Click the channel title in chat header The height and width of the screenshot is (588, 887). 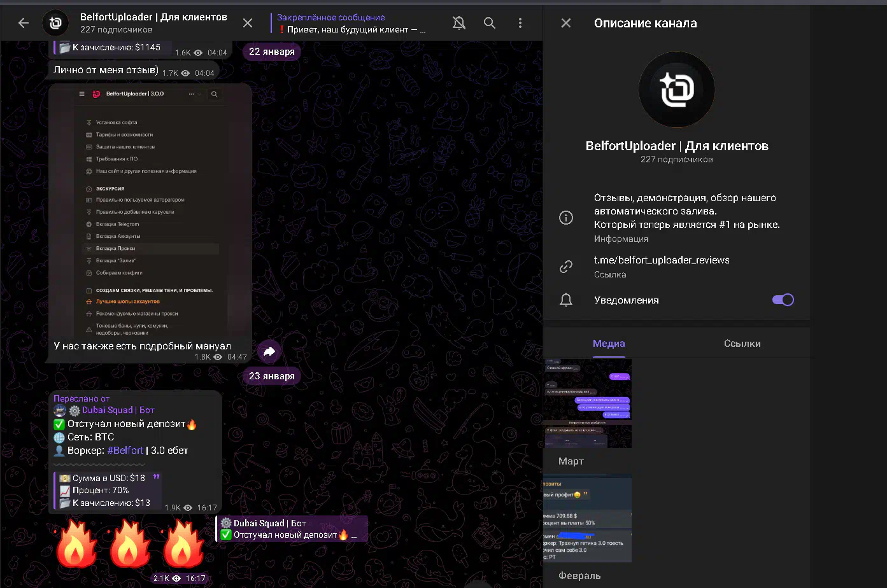(153, 17)
